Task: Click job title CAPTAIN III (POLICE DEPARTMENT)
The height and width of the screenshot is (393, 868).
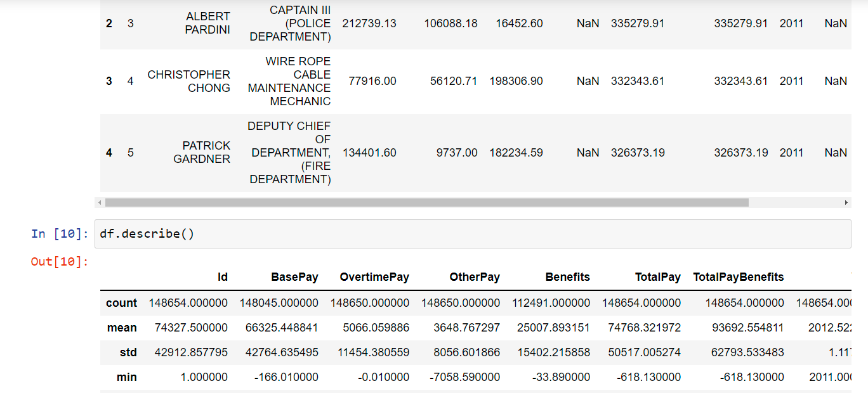Action: coord(291,23)
